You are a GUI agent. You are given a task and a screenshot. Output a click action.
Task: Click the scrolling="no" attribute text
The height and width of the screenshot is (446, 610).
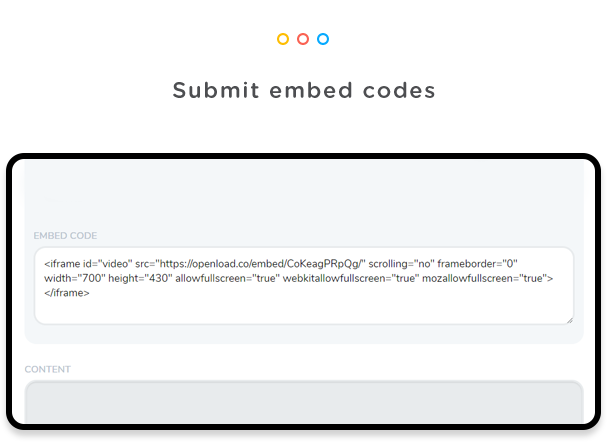pyautogui.click(x=401, y=264)
